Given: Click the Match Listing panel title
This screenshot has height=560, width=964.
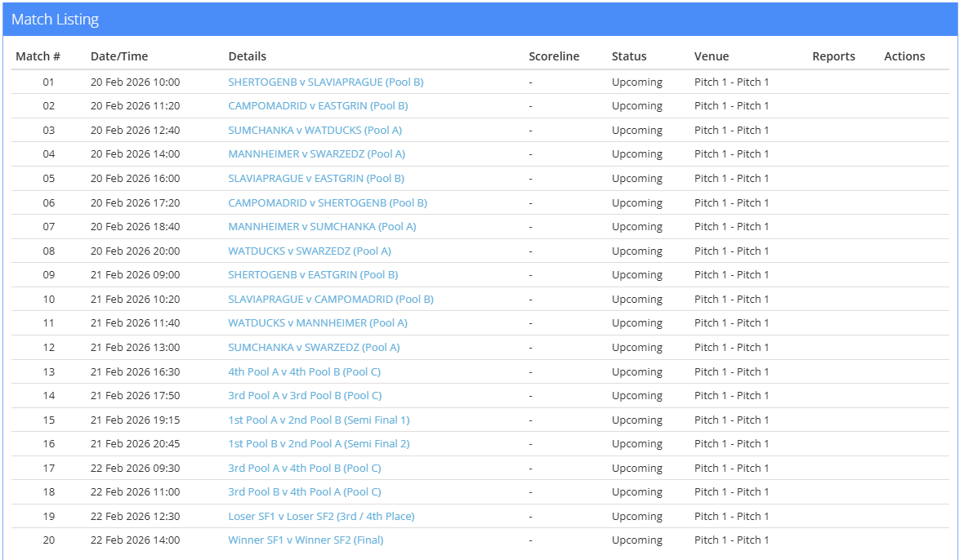Looking at the screenshot, I should pyautogui.click(x=55, y=20).
